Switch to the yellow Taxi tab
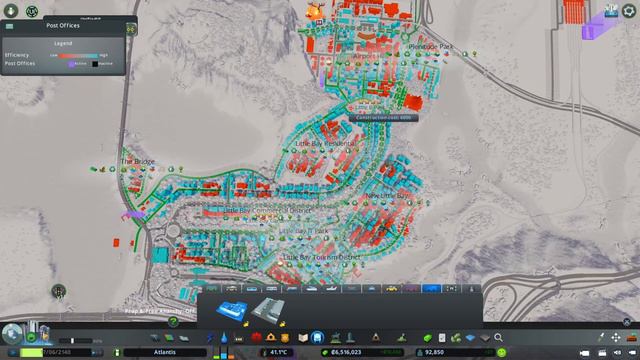640x360 pixels. click(391, 289)
